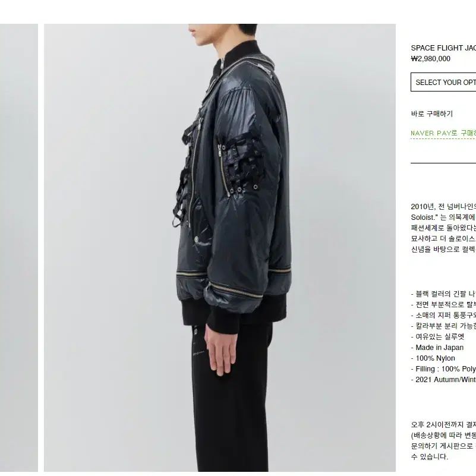Click the 2021 Autumn/Winter season line
The image size is (476, 476).
click(443, 380)
